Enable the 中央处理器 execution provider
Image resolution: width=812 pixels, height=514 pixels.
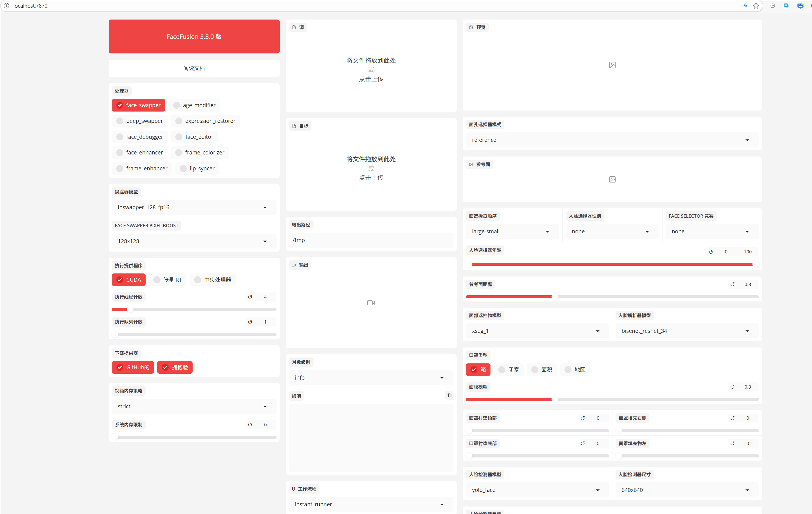point(212,280)
